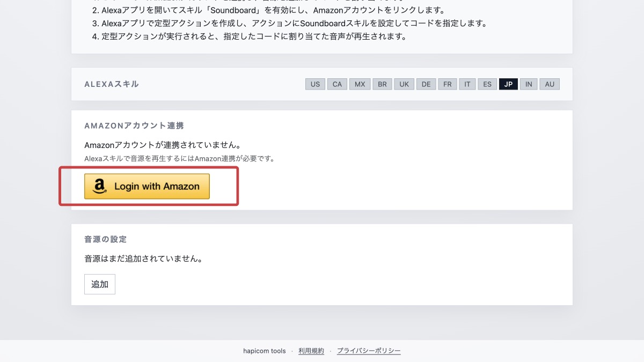Select the IT Alexa skill region
Screen dimensions: 644x362
coord(467,84)
